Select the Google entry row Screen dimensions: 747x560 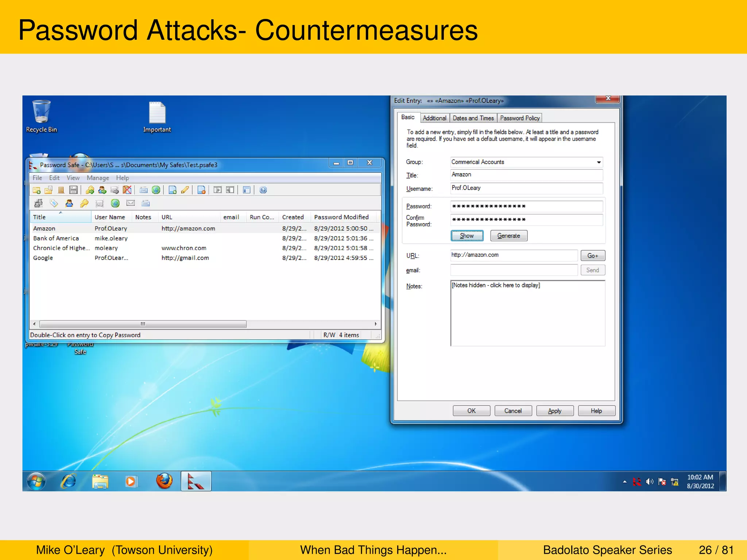(204, 258)
